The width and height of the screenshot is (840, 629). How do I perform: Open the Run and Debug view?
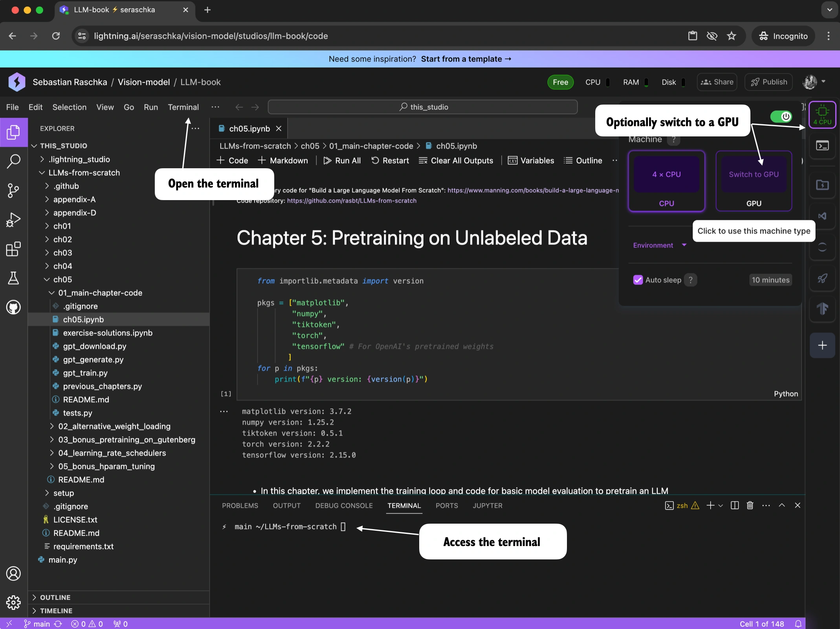point(13,220)
